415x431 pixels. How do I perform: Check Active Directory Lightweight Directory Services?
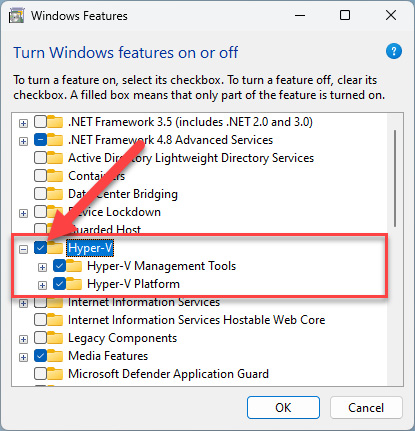tap(40, 158)
